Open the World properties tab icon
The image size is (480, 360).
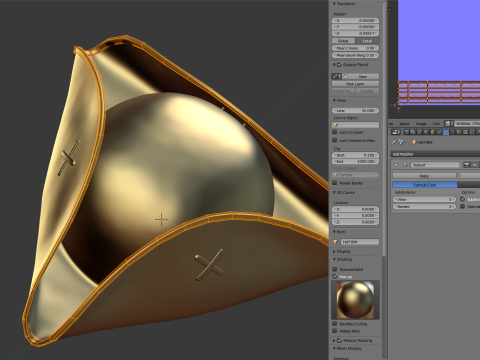pyautogui.click(x=426, y=132)
